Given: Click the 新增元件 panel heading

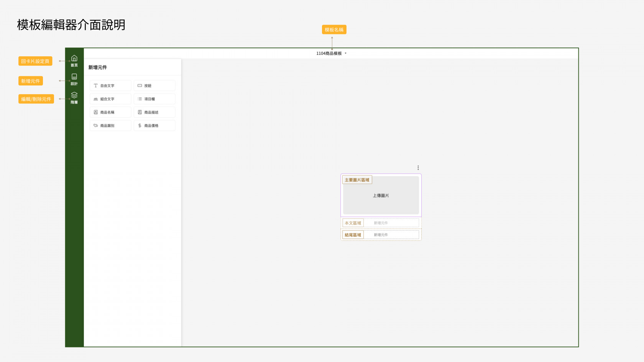Looking at the screenshot, I should [x=98, y=67].
